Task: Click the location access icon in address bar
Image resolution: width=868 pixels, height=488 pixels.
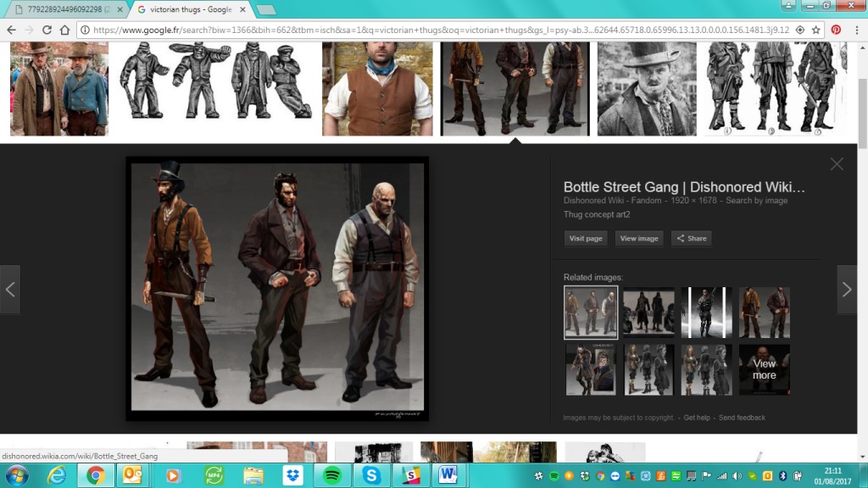Action: (800, 30)
